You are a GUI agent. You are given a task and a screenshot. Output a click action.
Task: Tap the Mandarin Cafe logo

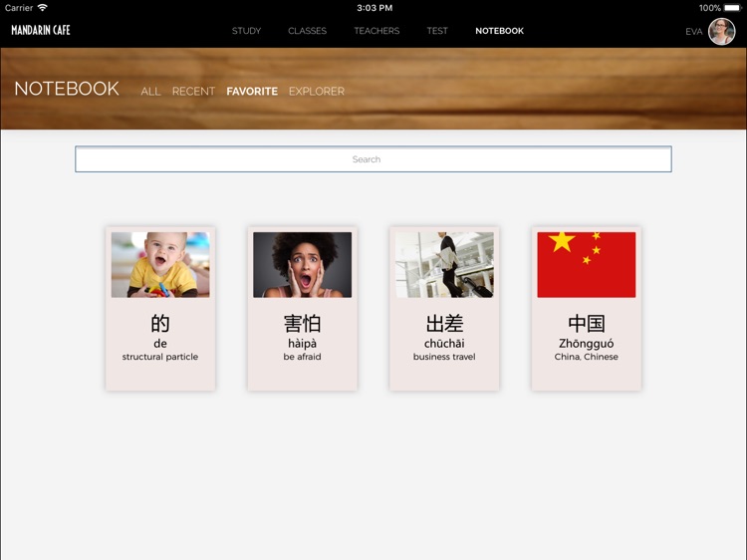41,31
